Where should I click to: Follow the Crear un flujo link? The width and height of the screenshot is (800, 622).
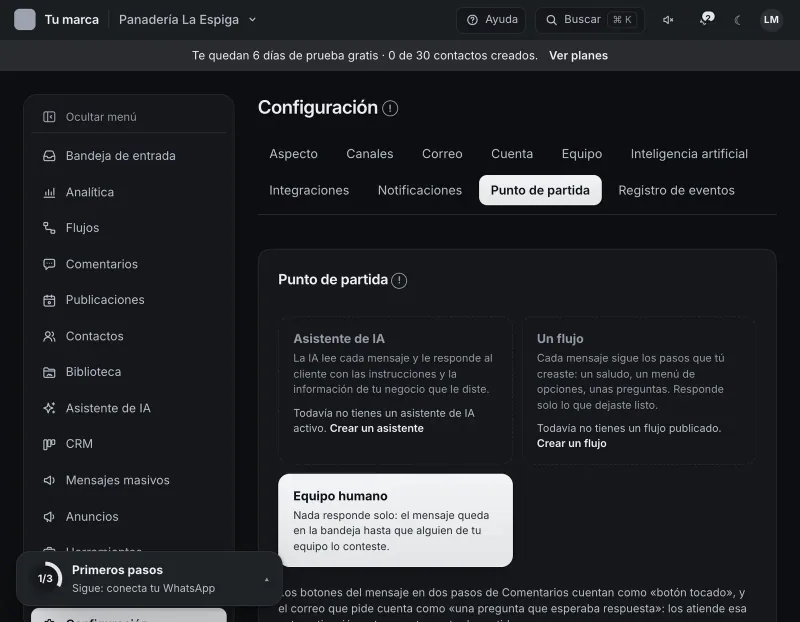click(x=571, y=443)
